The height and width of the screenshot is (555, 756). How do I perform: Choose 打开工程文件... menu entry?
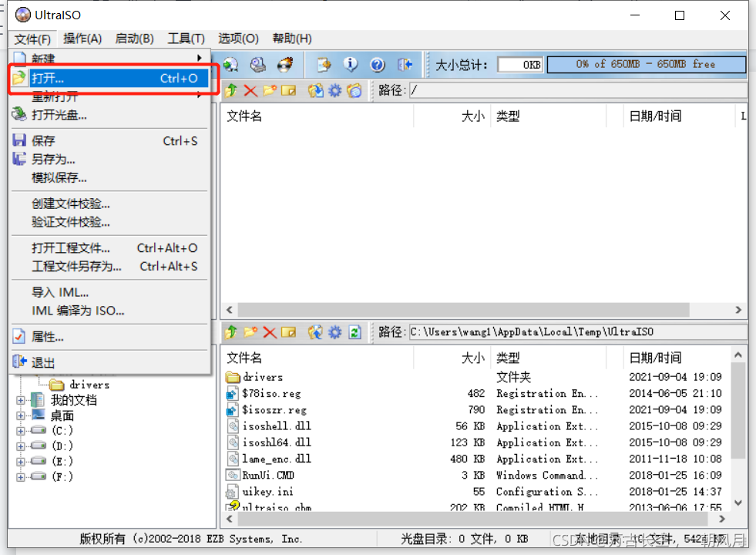pos(110,248)
